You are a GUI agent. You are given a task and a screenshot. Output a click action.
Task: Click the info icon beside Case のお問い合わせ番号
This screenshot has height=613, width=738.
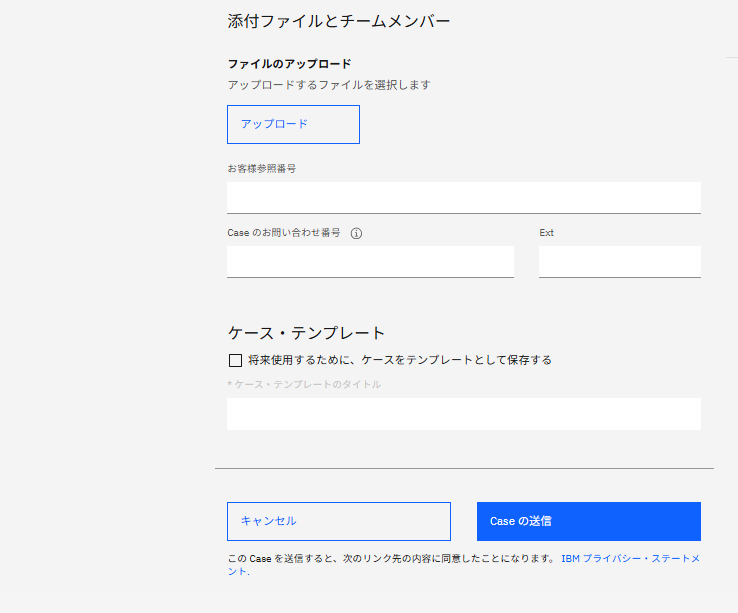356,233
